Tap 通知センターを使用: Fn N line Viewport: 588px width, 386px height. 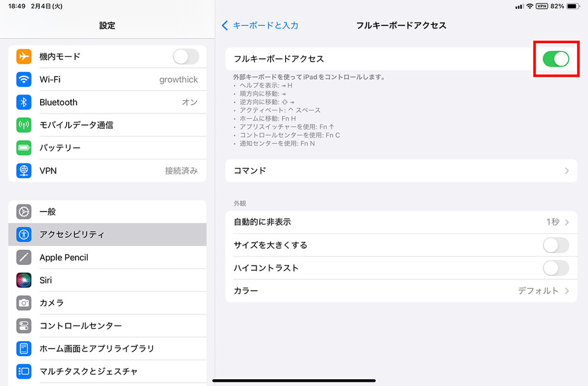click(277, 144)
